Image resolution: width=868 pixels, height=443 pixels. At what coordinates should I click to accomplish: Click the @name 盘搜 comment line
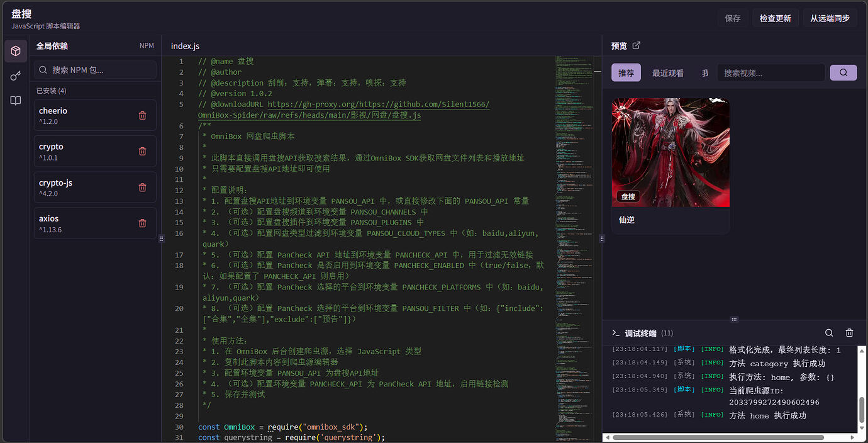click(x=226, y=62)
